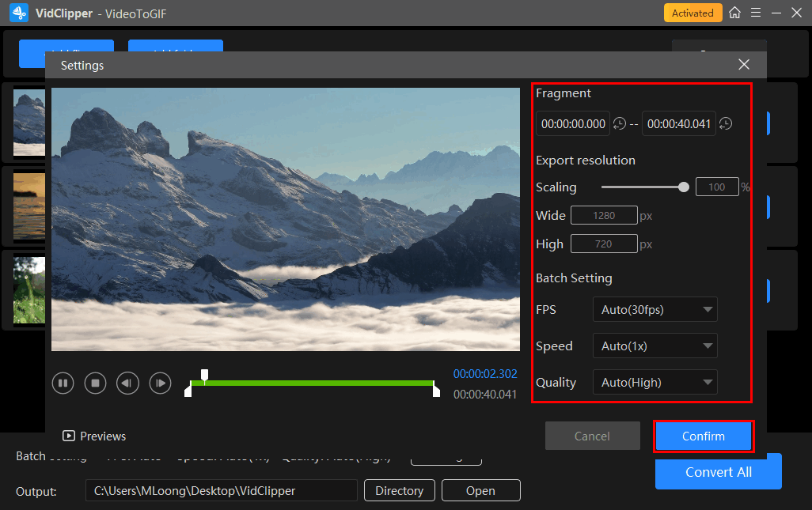Click the fragment end time field
Screen dimensions: 812x510
[x=678, y=124]
